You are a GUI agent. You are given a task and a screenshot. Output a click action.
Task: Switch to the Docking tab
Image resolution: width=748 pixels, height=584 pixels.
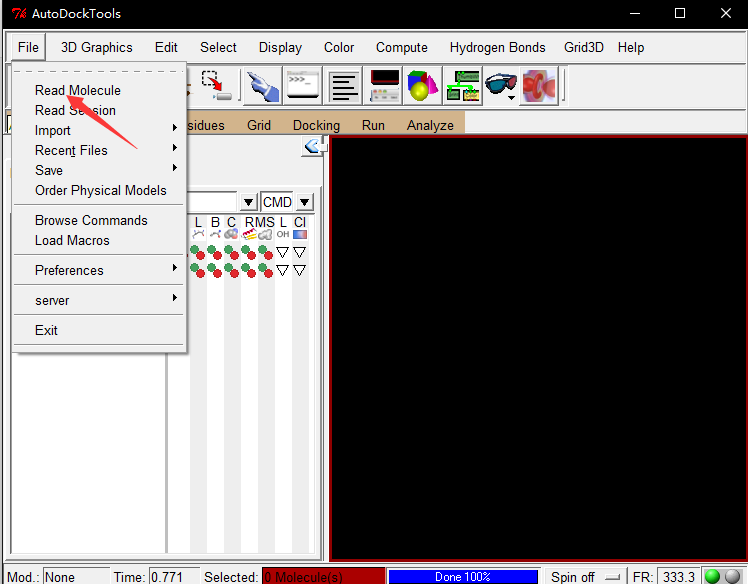pyautogui.click(x=316, y=125)
